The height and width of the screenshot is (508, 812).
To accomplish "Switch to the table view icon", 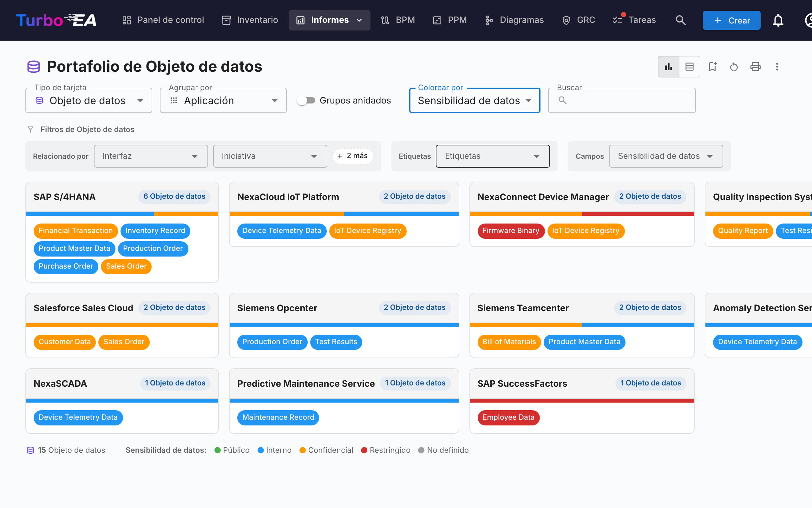I will (x=690, y=67).
